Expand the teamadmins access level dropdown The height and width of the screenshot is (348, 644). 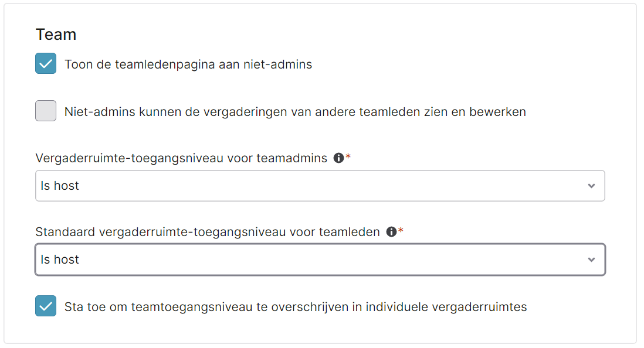click(x=320, y=186)
